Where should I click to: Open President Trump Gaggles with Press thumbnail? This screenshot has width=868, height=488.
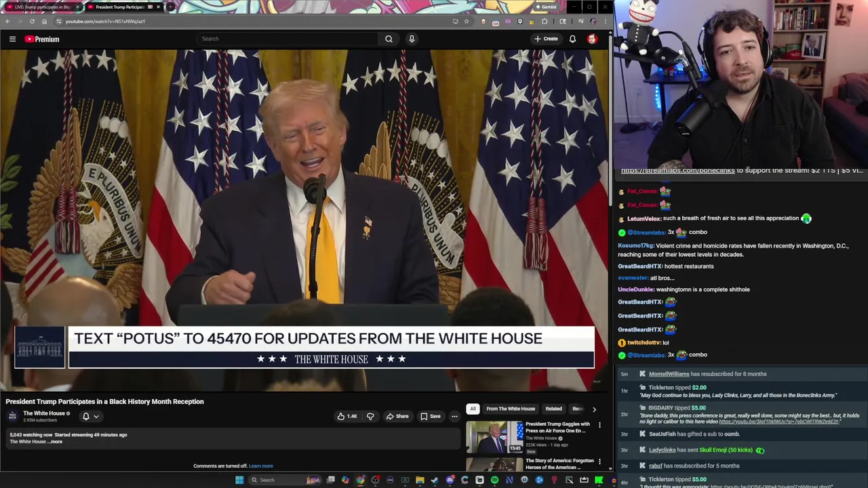click(494, 437)
